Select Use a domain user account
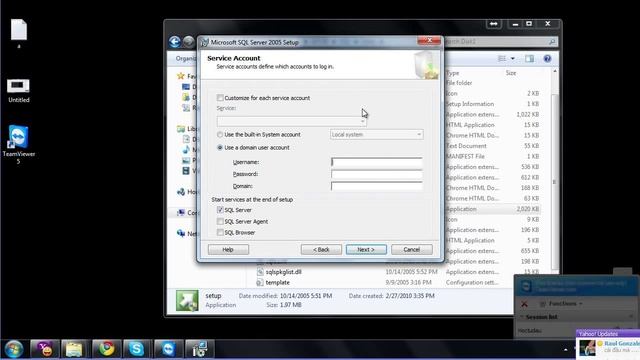 (x=220, y=148)
